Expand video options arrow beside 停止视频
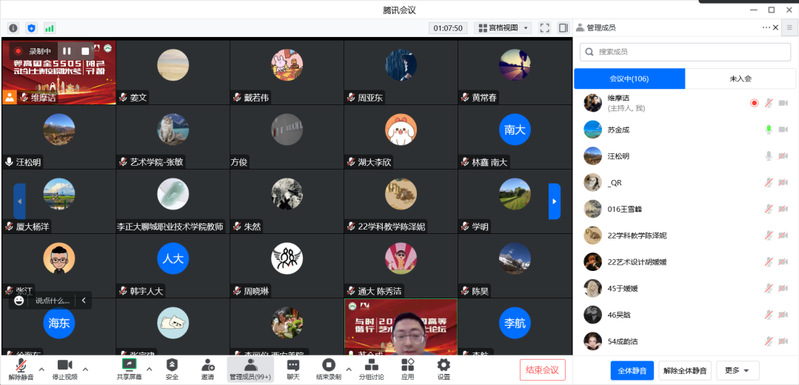 86,369
